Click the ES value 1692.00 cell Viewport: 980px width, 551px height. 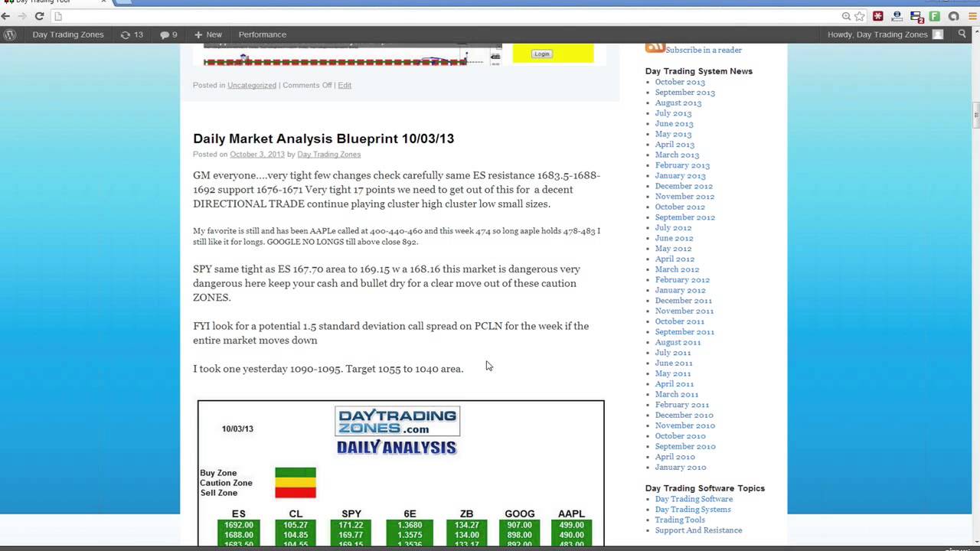point(239,525)
